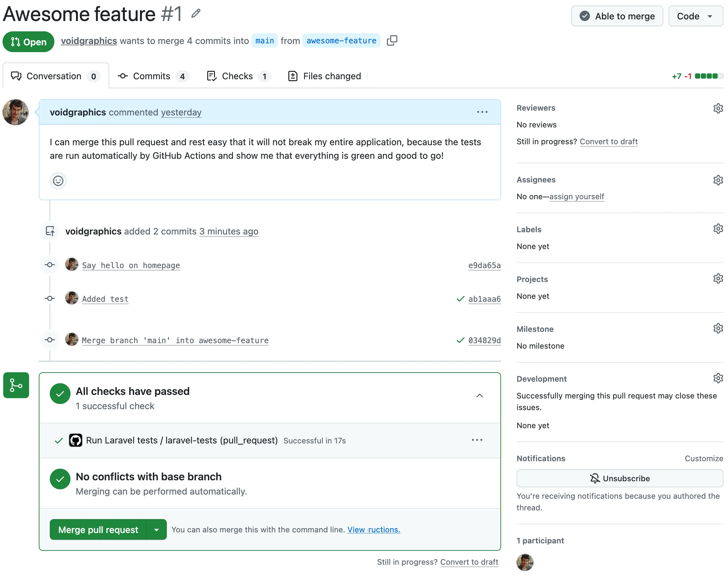Open the Assignees settings gear

(x=718, y=180)
